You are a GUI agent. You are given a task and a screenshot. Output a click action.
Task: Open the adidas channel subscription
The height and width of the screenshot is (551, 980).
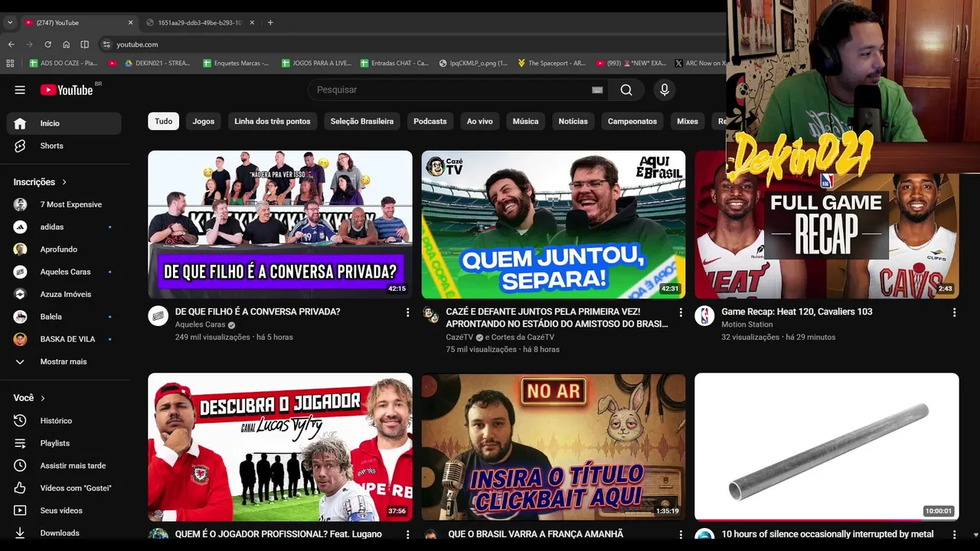64,227
